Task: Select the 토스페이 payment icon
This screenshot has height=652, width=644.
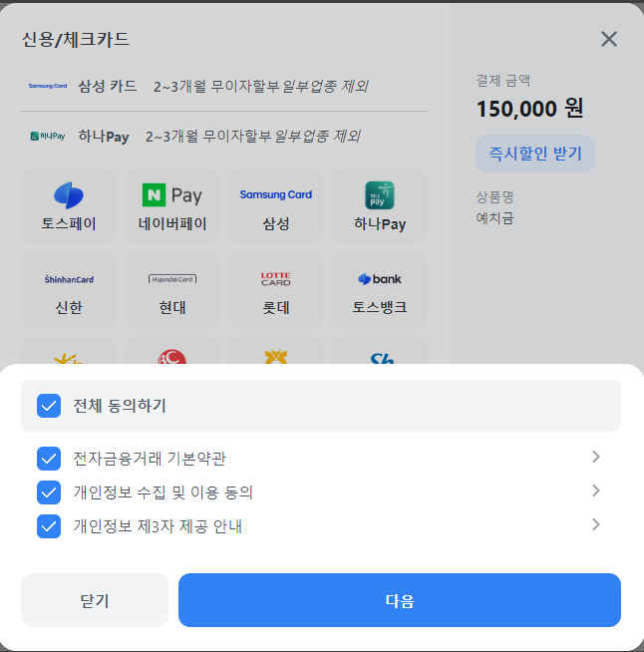Action: tap(69, 206)
